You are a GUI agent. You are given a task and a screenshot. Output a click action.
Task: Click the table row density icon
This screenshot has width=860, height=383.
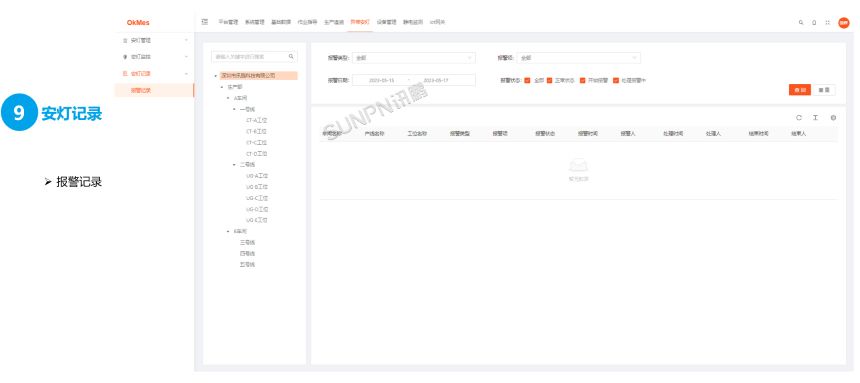pos(816,118)
